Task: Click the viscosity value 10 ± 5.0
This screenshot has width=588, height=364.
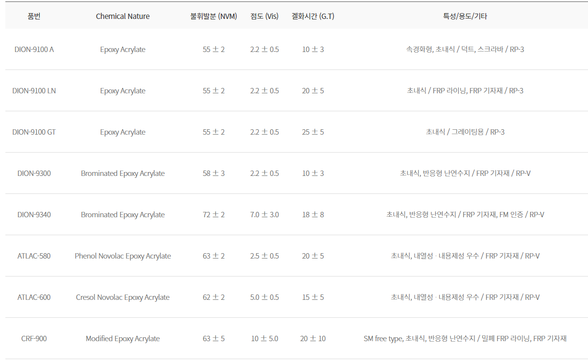Action: pyautogui.click(x=265, y=339)
